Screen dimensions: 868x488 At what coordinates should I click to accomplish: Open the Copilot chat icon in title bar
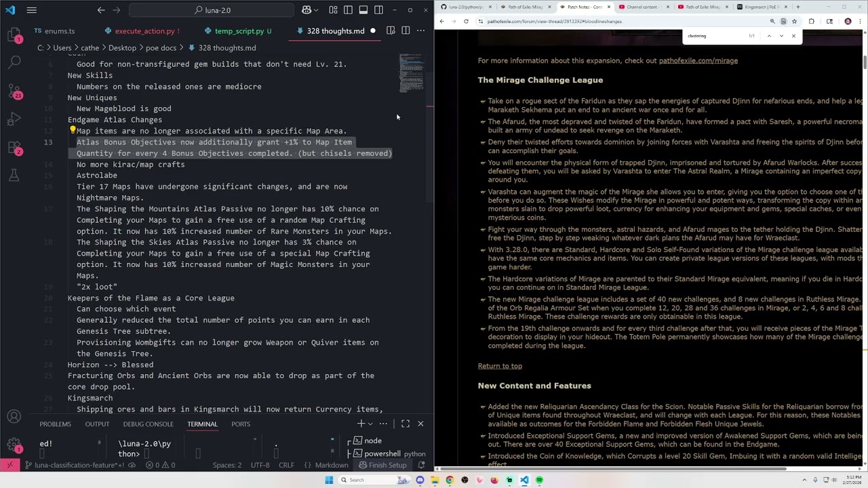(x=307, y=10)
